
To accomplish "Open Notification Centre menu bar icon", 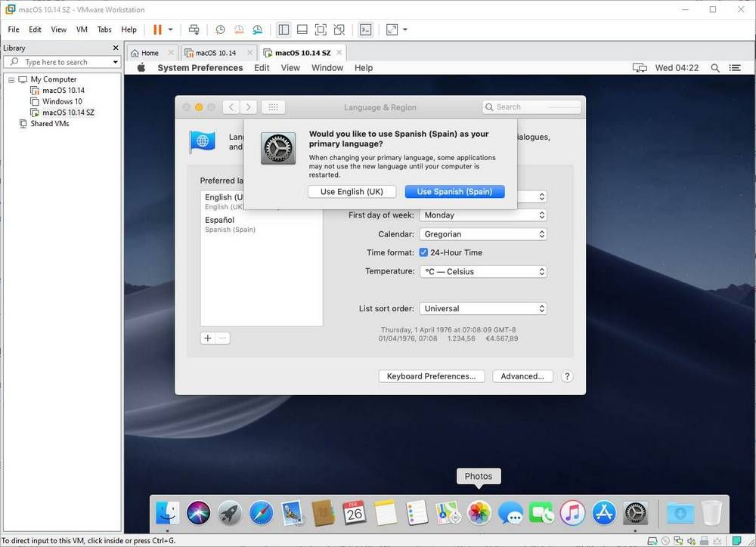I will point(735,68).
